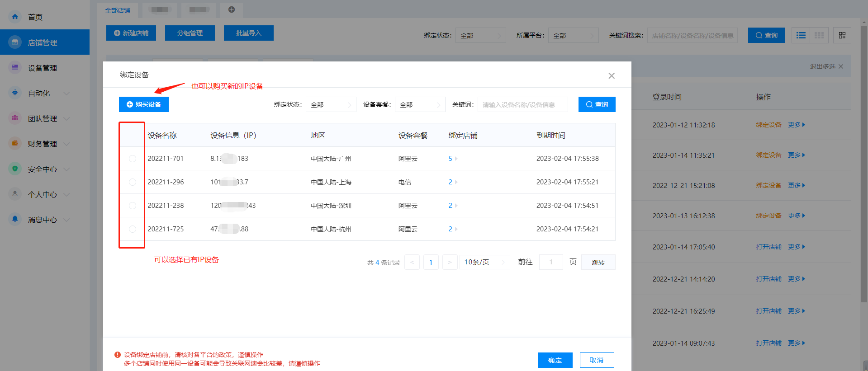Image resolution: width=868 pixels, height=371 pixels.
Task: Click the 购买设备 button
Action: pyautogui.click(x=144, y=104)
